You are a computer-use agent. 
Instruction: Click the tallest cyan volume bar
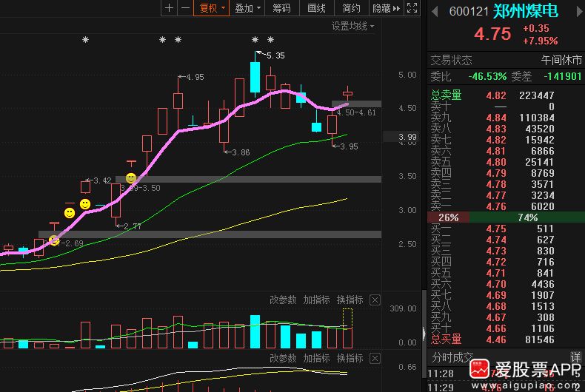click(255, 331)
